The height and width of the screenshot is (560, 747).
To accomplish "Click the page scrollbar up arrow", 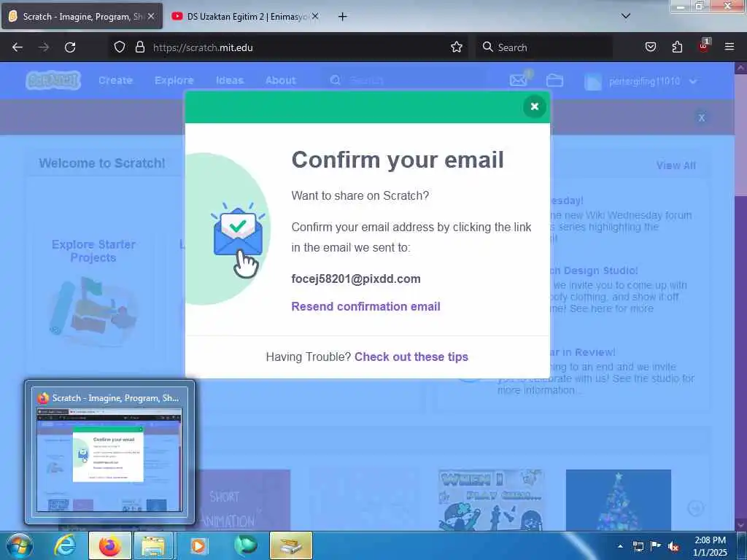I will click(741, 68).
